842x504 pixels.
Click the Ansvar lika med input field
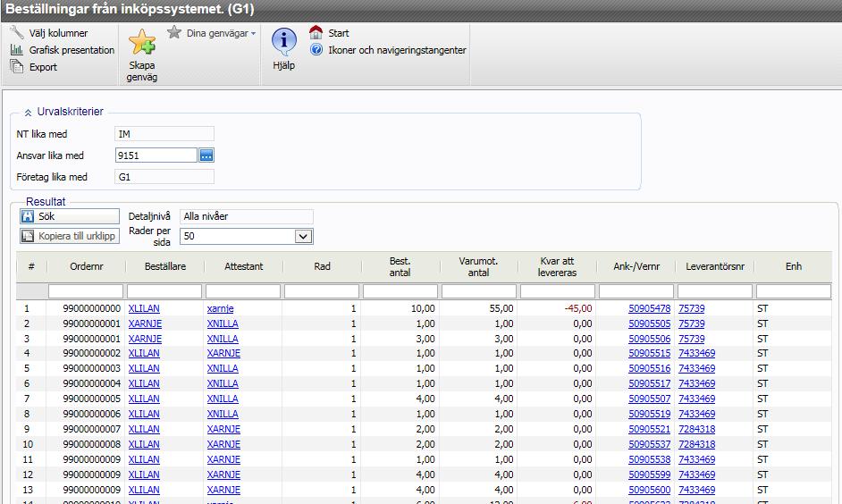tap(156, 155)
